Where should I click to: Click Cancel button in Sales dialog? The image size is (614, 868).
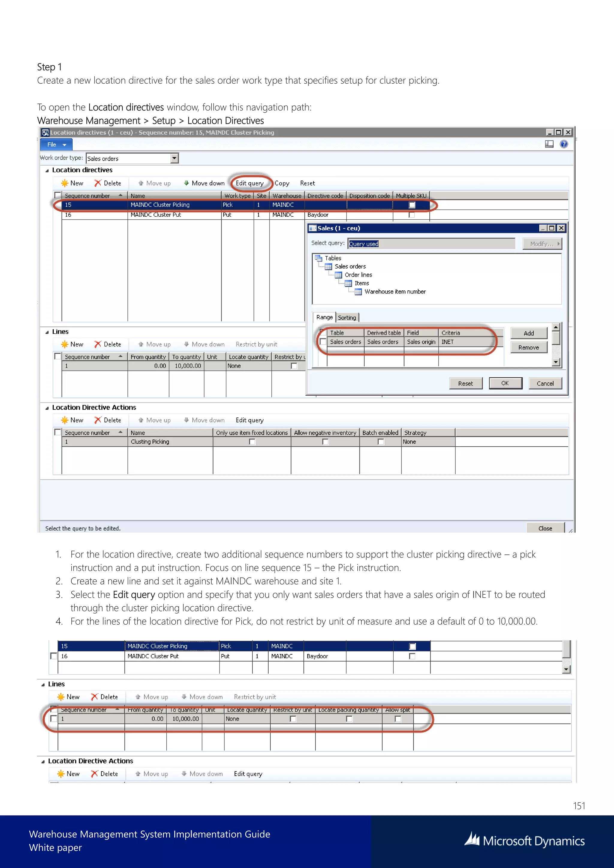(545, 383)
